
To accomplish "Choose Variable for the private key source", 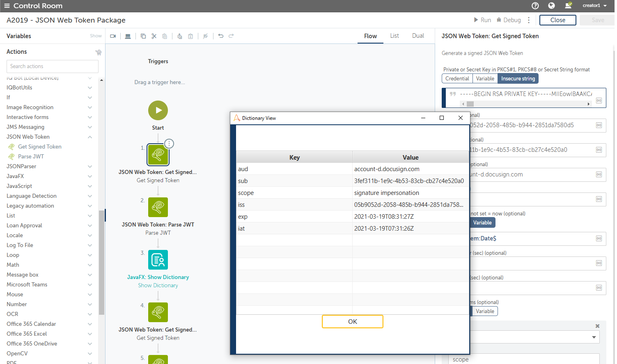I will [485, 79].
